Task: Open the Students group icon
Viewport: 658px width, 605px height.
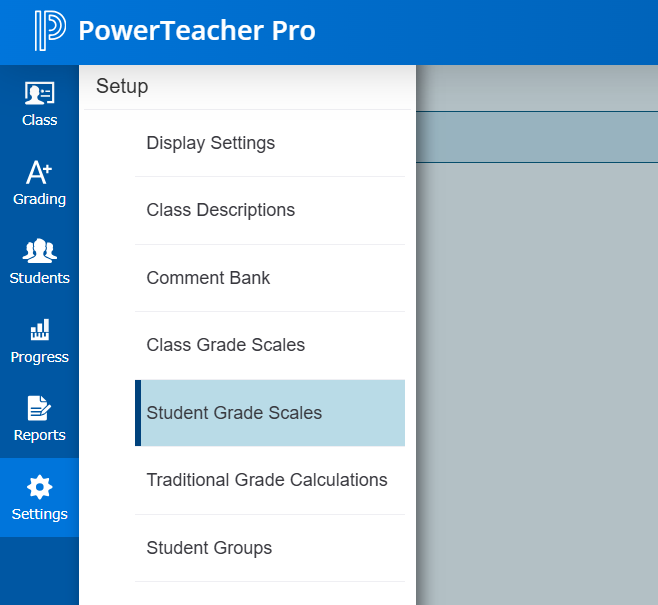Action: [x=39, y=251]
